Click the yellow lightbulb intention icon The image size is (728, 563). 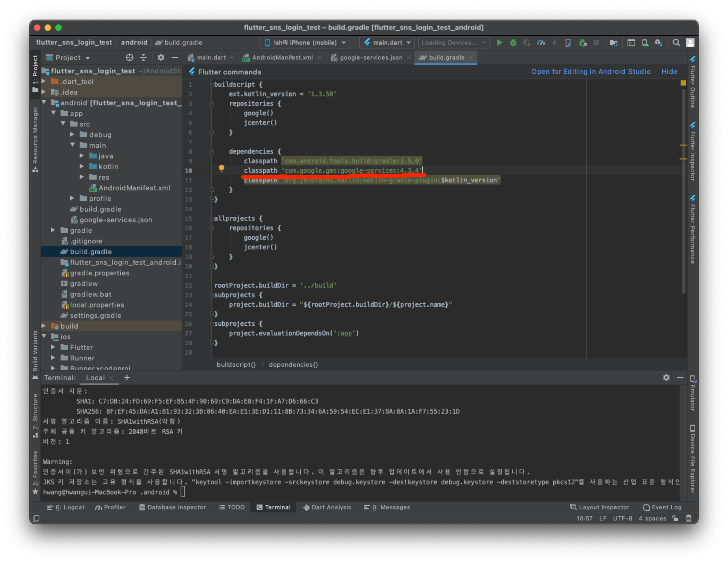pos(221,169)
